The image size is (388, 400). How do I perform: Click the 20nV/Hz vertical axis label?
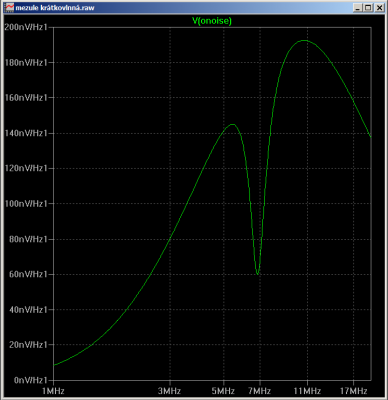click(28, 345)
